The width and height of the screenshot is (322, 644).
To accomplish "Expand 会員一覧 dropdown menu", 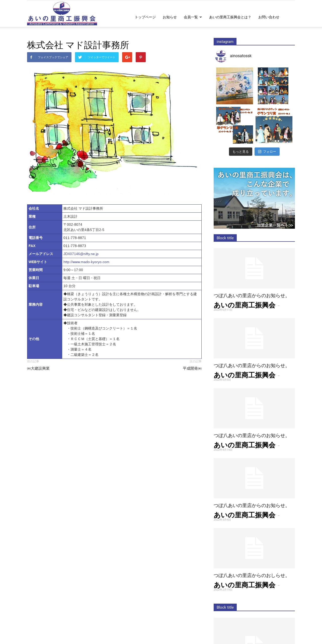I will tap(193, 17).
